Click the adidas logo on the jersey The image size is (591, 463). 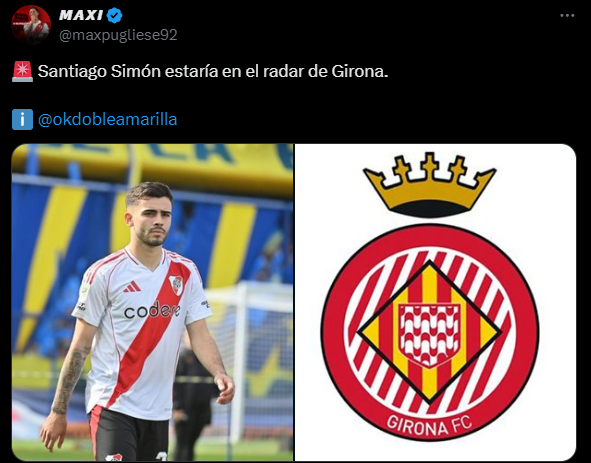pos(132,287)
